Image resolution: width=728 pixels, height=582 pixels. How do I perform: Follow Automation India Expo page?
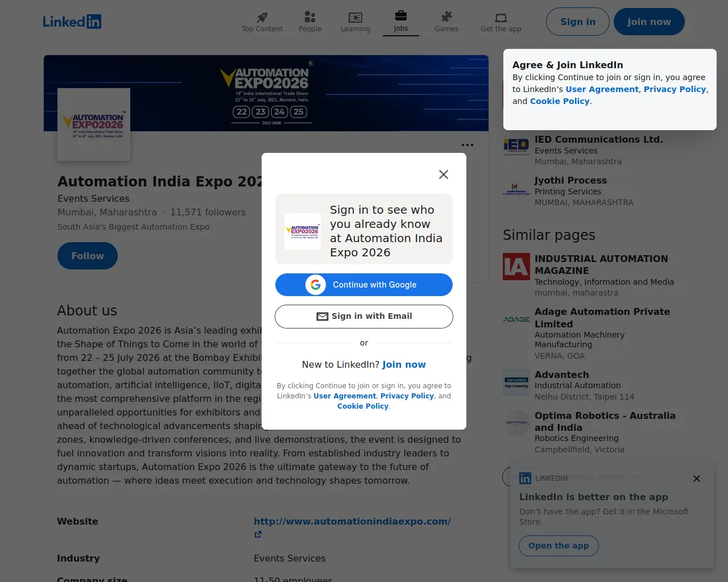[88, 256]
